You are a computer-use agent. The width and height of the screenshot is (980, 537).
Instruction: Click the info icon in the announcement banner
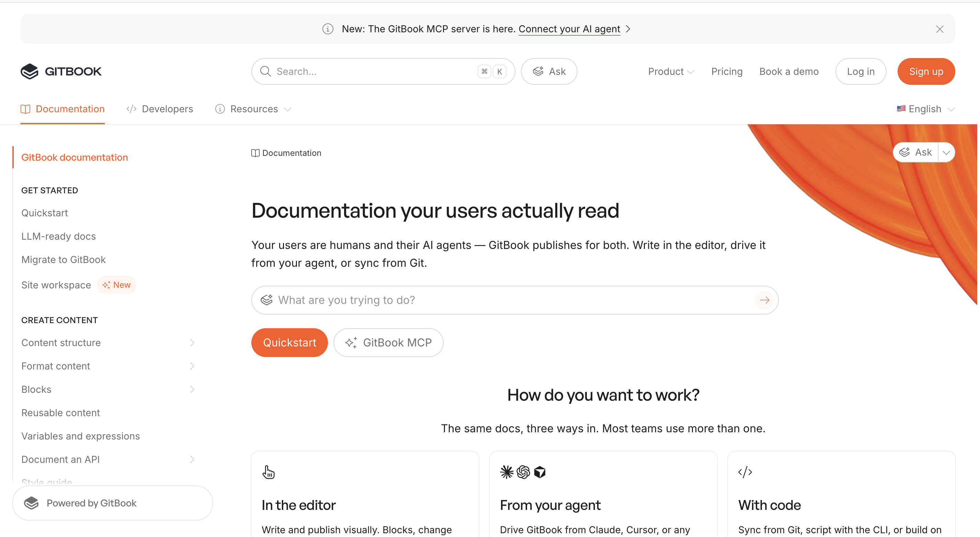[x=328, y=29]
